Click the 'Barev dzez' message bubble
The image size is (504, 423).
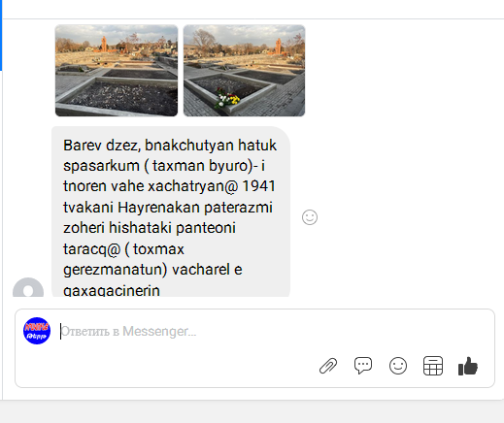pyautogui.click(x=171, y=211)
